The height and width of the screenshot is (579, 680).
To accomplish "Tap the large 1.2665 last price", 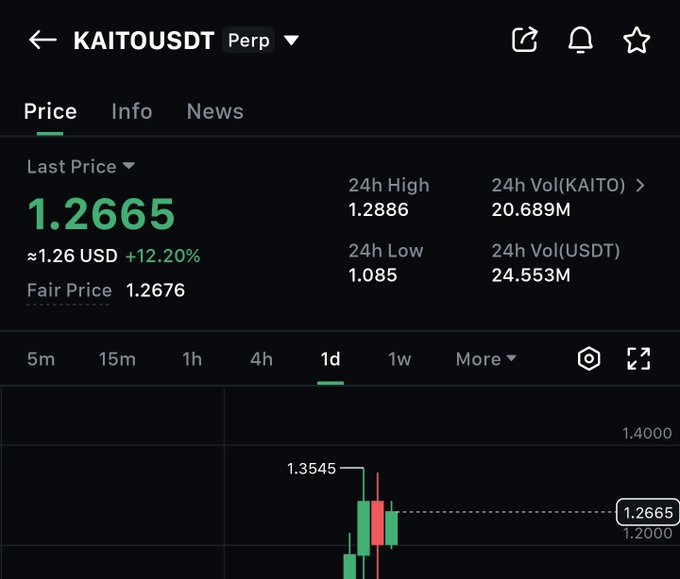I will pos(101,213).
